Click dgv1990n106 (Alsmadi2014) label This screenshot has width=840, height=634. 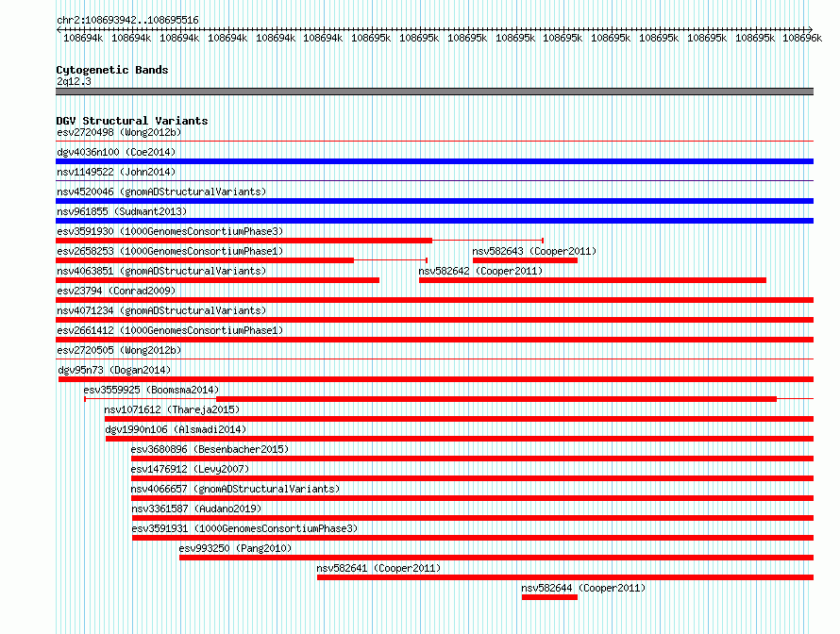pos(176,429)
